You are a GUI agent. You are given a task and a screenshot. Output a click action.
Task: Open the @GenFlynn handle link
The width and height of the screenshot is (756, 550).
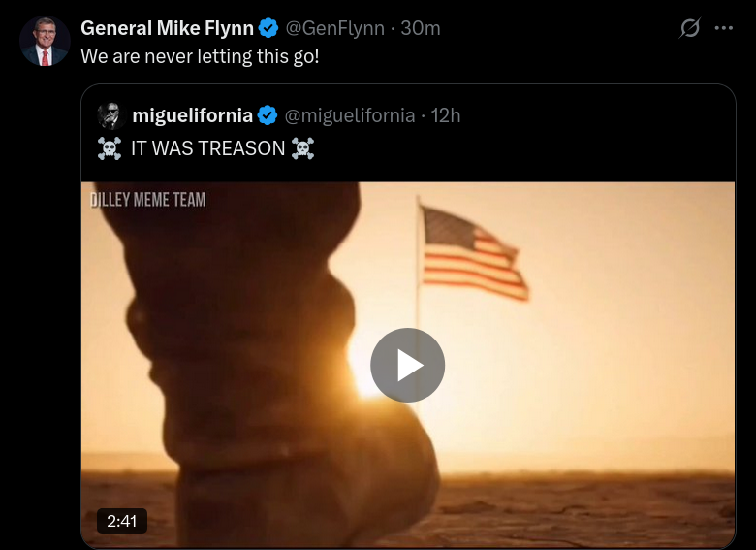[335, 28]
